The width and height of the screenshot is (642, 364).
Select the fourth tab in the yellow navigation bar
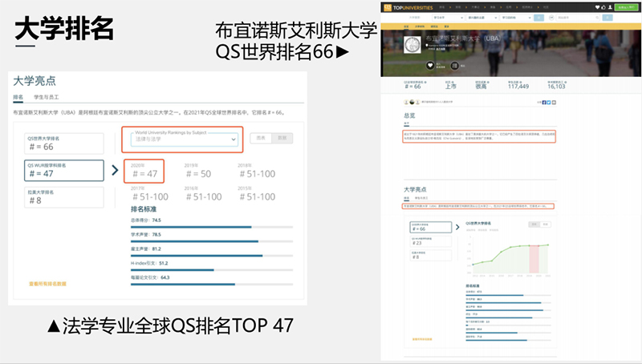pyautogui.click(x=447, y=26)
